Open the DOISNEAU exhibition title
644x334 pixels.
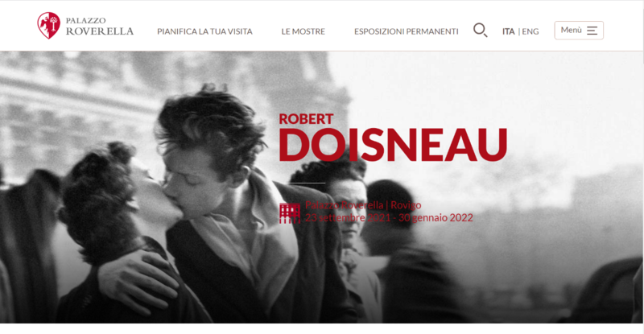coord(393,145)
